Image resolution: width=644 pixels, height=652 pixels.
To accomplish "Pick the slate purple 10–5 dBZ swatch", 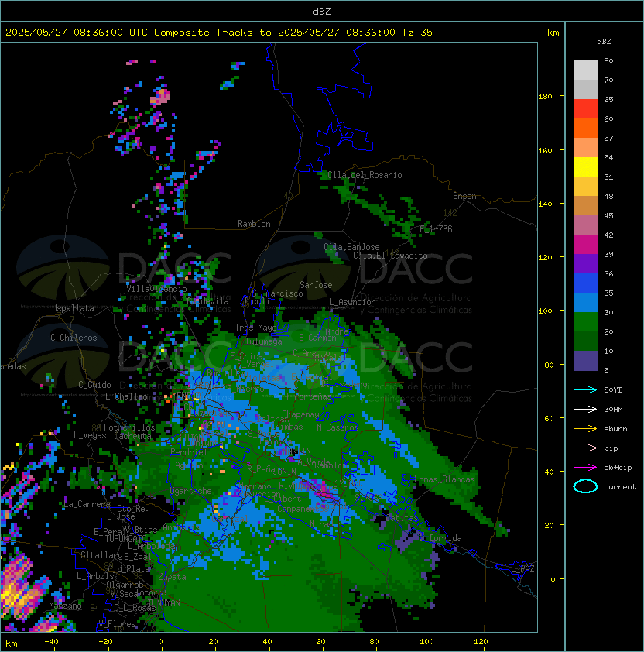I will (x=585, y=361).
